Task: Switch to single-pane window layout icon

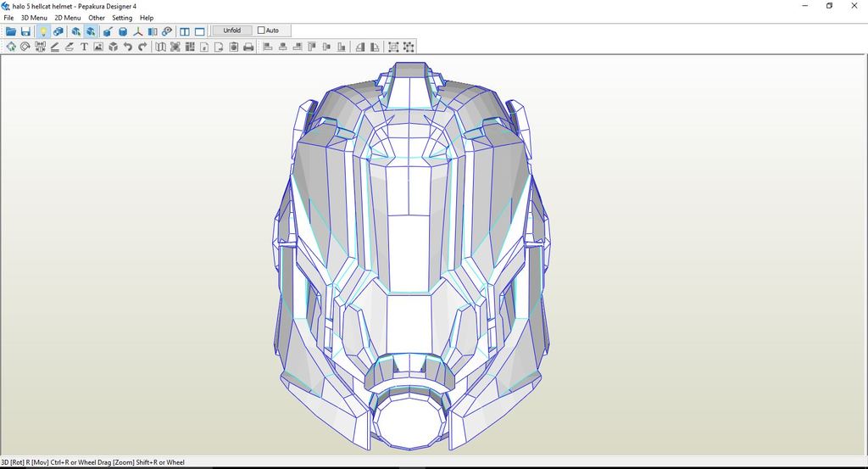Action: [200, 31]
